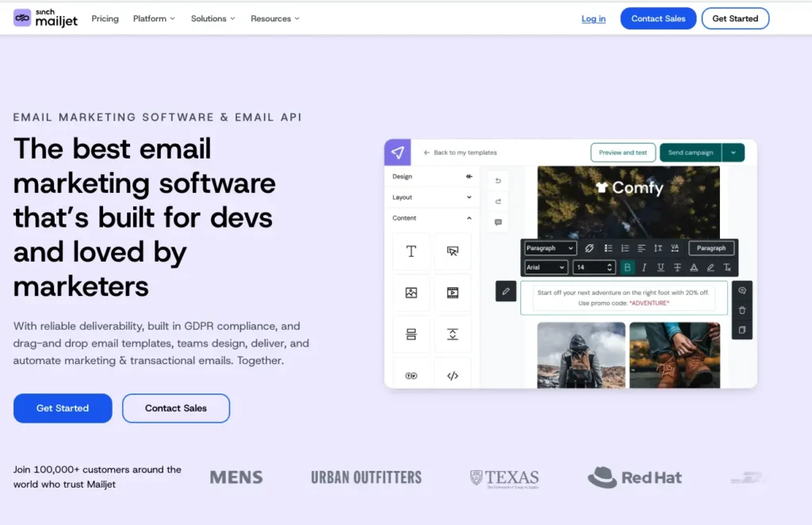
Task: Duplicate the block using the copy icon
Action: click(x=742, y=330)
